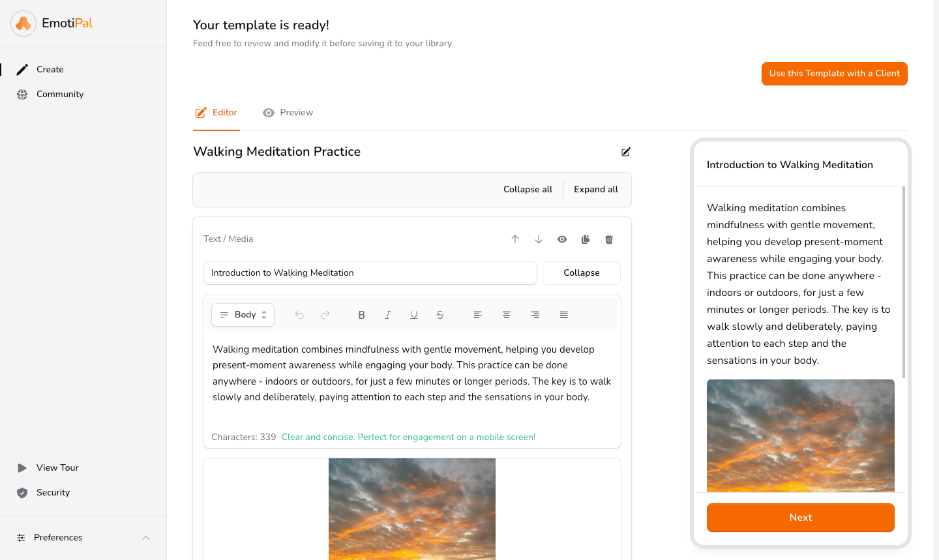Toggle underline text formatting
Viewport: 939px width, 560px height.
click(413, 315)
